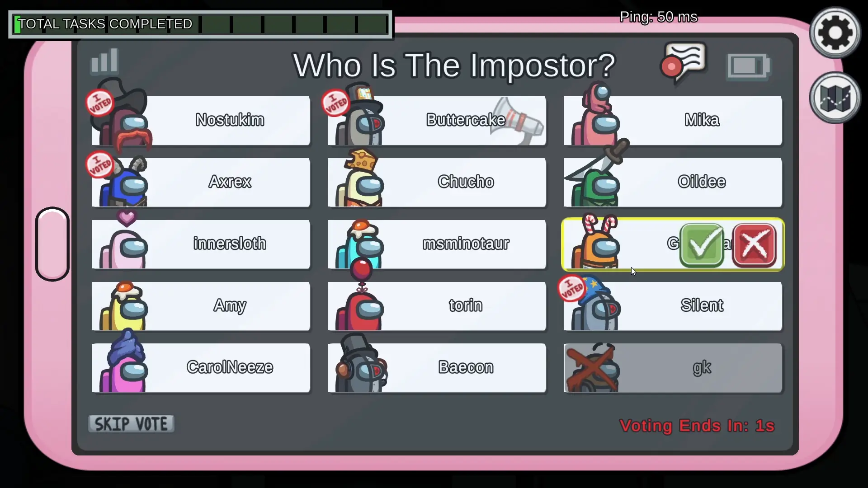868x488 pixels.
Task: Vote for Nostukim as the impostor
Action: point(230,120)
